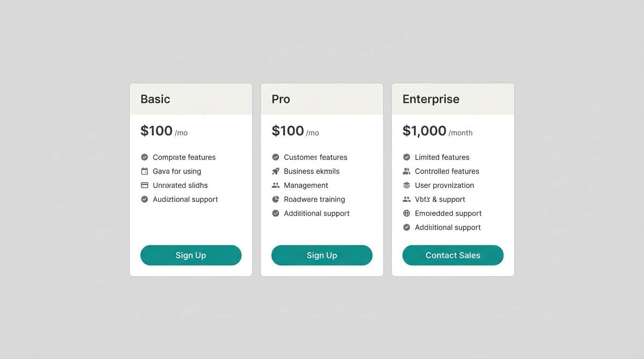Click the layers icon beside User provnization

point(406,185)
